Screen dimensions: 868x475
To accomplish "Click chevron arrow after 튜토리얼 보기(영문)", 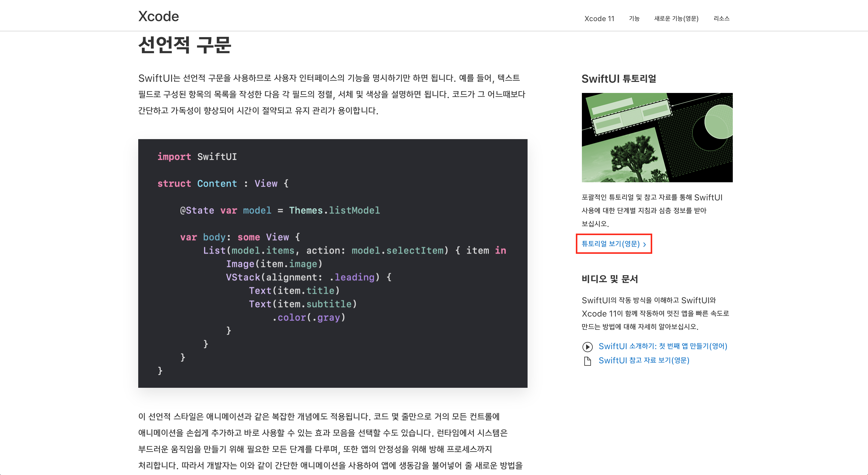I will click(x=645, y=244).
